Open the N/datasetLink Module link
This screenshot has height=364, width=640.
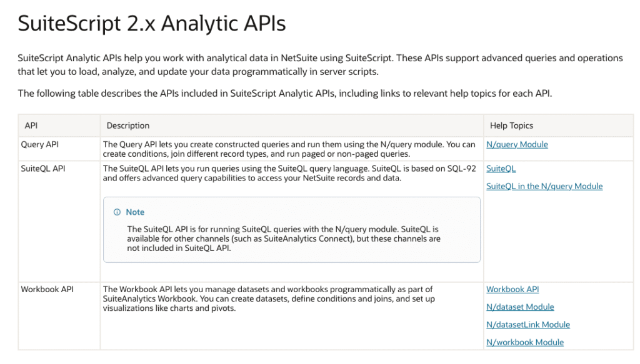(527, 325)
